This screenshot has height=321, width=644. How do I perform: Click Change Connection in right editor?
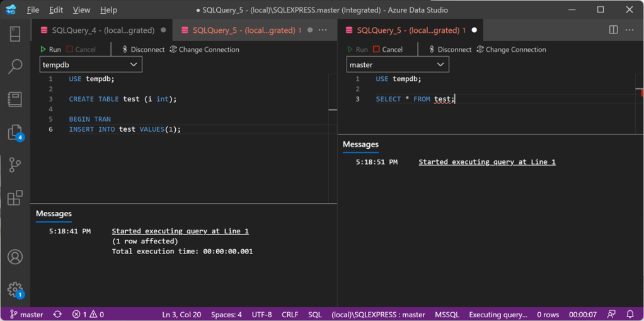[511, 49]
